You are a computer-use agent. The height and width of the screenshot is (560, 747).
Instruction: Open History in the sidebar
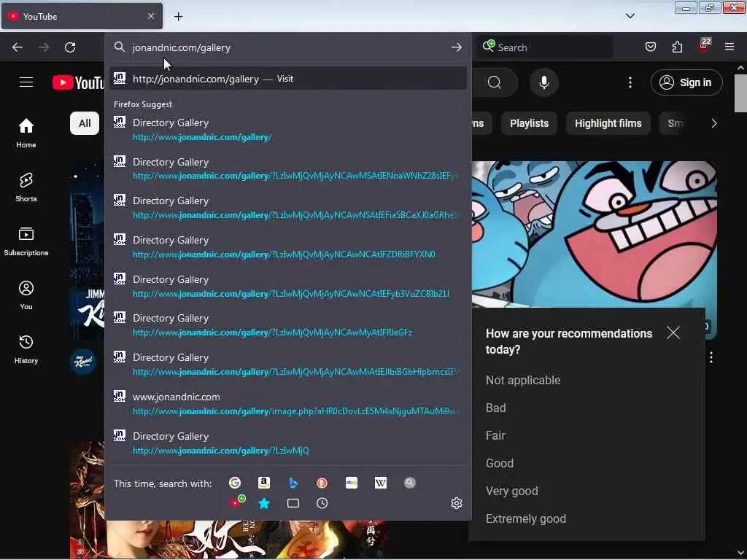coord(26,349)
